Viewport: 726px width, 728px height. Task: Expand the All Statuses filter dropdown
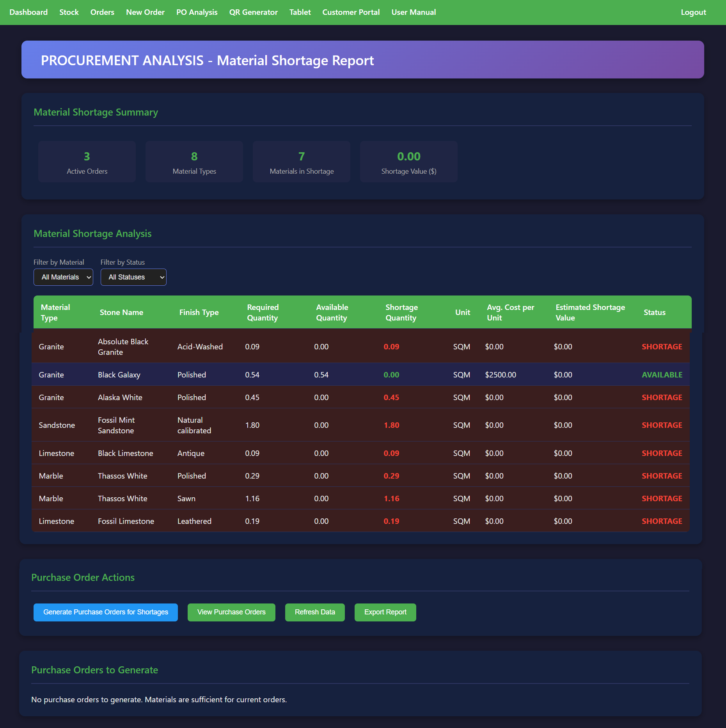coord(133,277)
